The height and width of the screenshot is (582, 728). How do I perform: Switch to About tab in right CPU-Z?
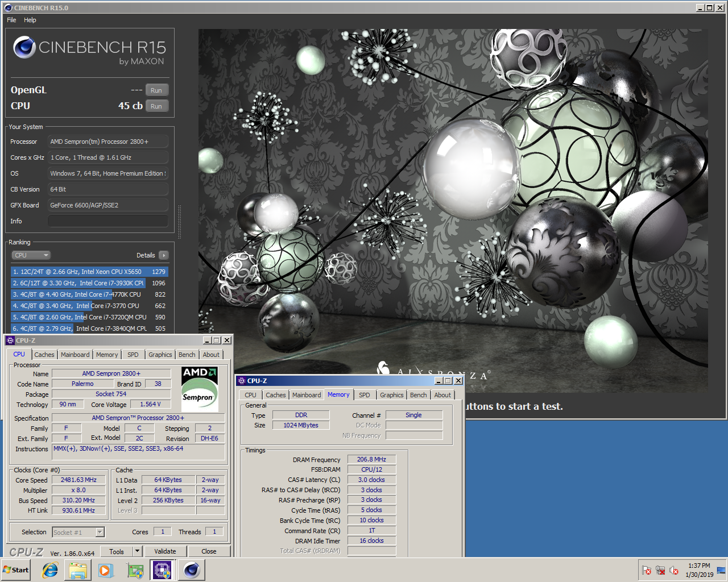point(442,395)
